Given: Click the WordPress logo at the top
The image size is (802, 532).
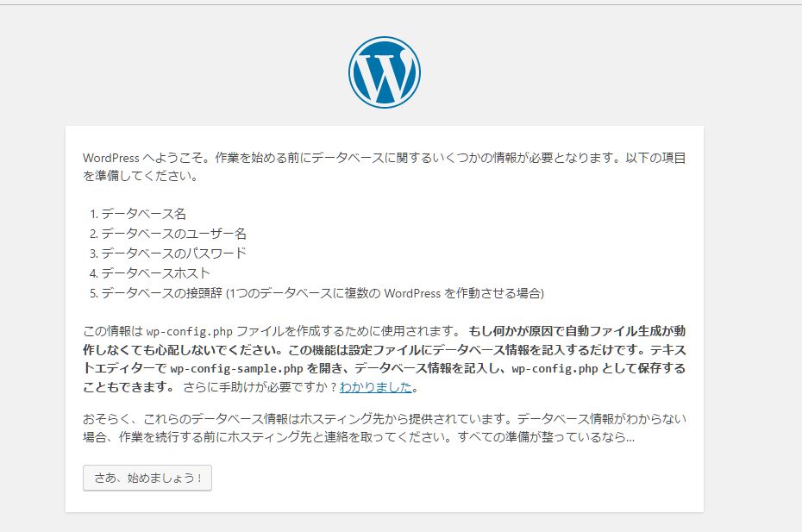Looking at the screenshot, I should coord(385,72).
